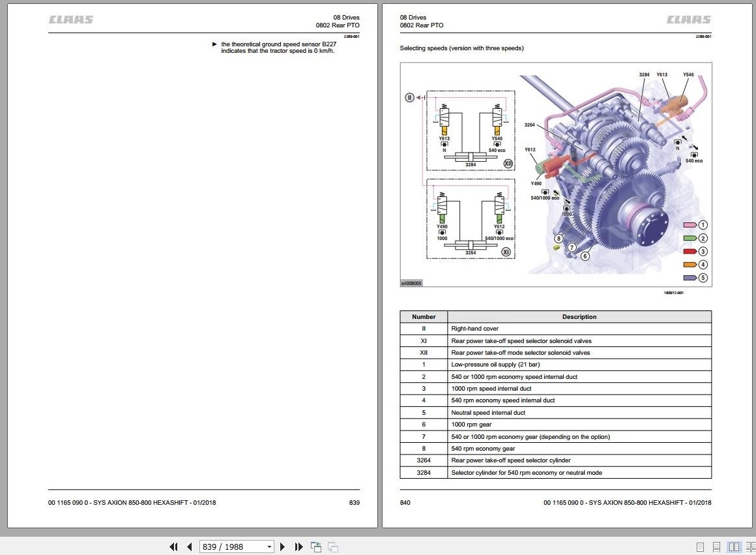
Task: Switch to single page view
Action: coord(700,547)
